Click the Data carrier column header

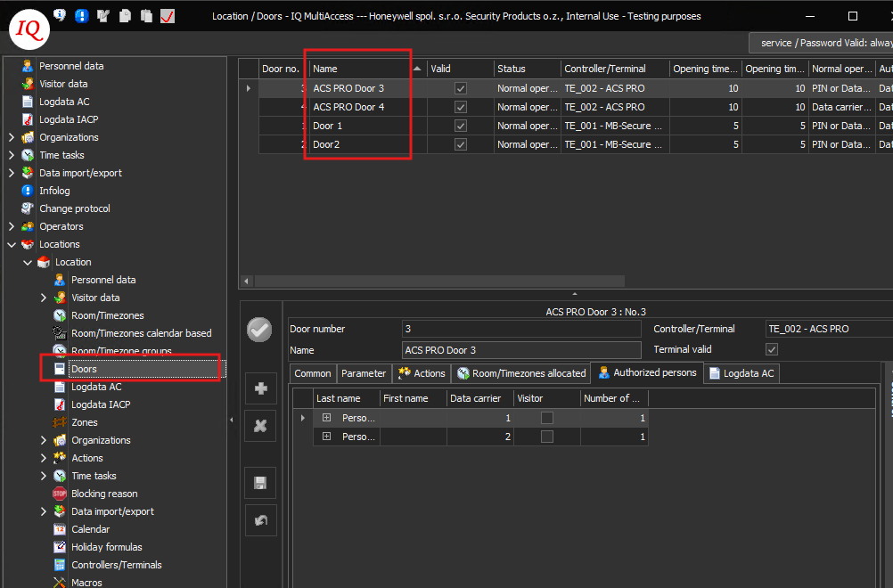coord(480,398)
